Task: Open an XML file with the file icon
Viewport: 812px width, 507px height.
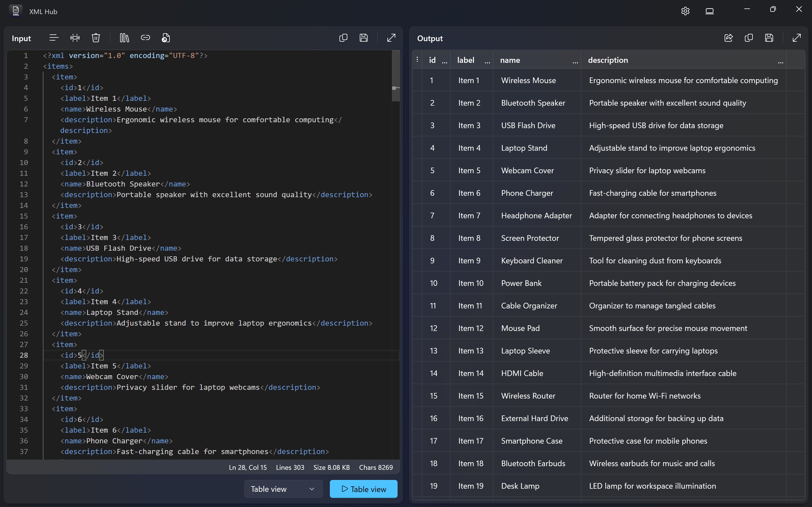Action: point(166,37)
